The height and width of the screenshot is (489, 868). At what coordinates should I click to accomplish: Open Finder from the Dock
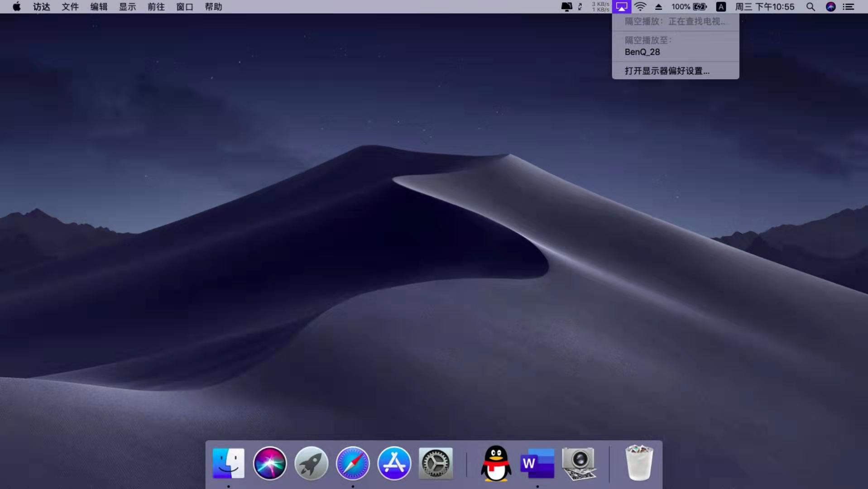pyautogui.click(x=228, y=463)
